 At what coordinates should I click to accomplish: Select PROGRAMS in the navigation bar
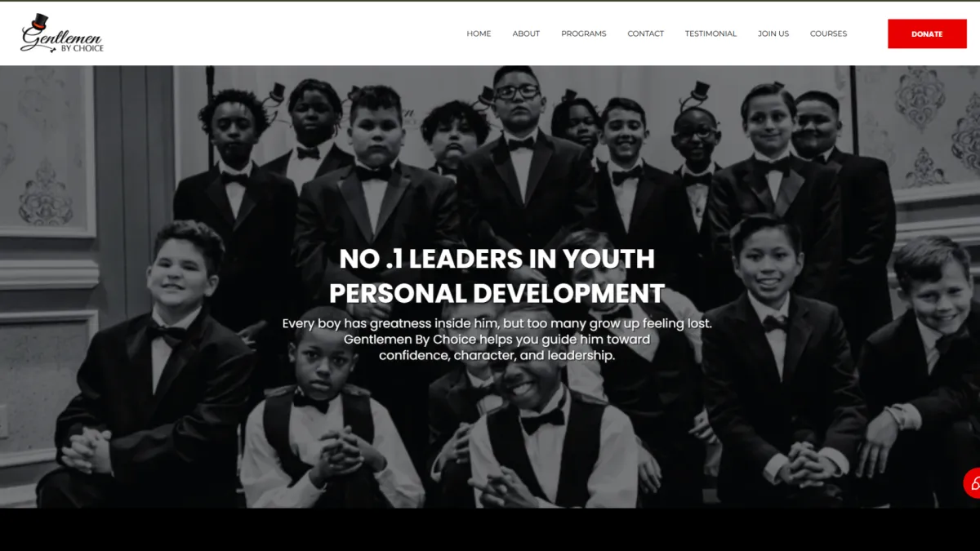coord(584,33)
